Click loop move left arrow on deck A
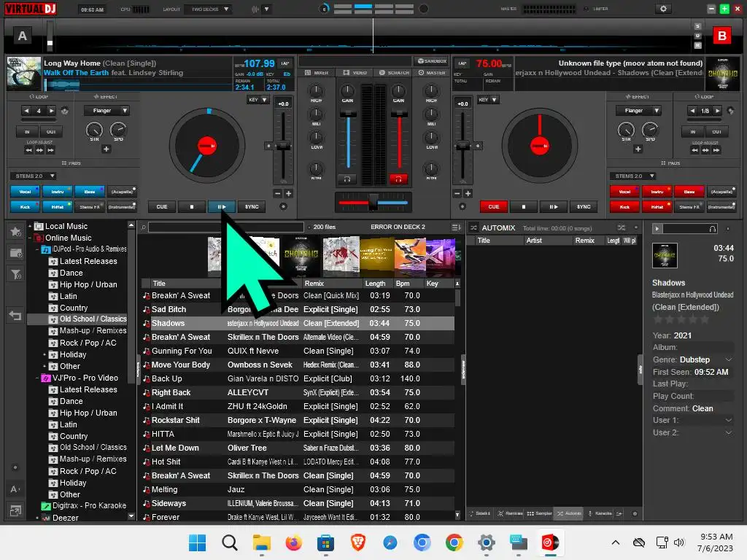Viewport: 747px width, 560px height. [29, 150]
